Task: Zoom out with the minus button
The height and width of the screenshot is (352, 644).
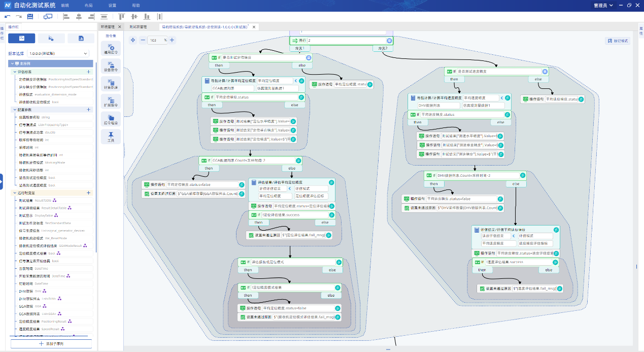Action: point(143,40)
